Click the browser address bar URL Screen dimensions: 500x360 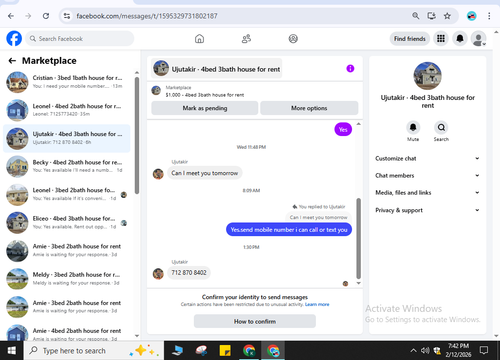coord(147,16)
